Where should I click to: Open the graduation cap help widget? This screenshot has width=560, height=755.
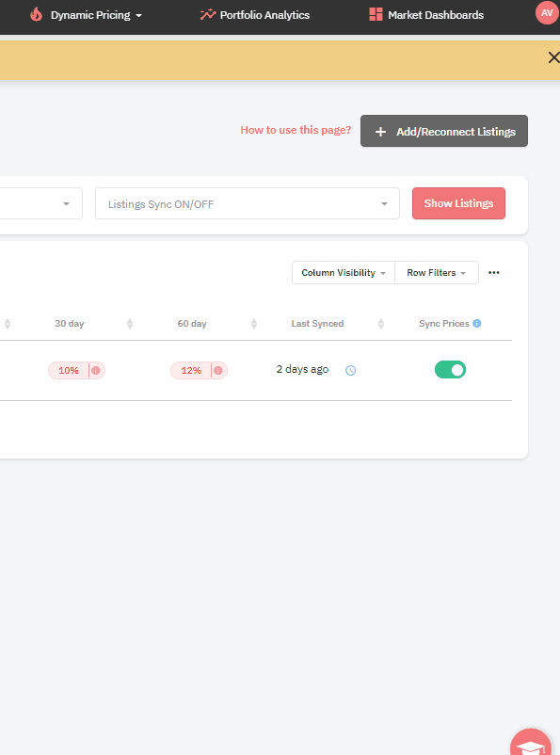[x=531, y=744]
